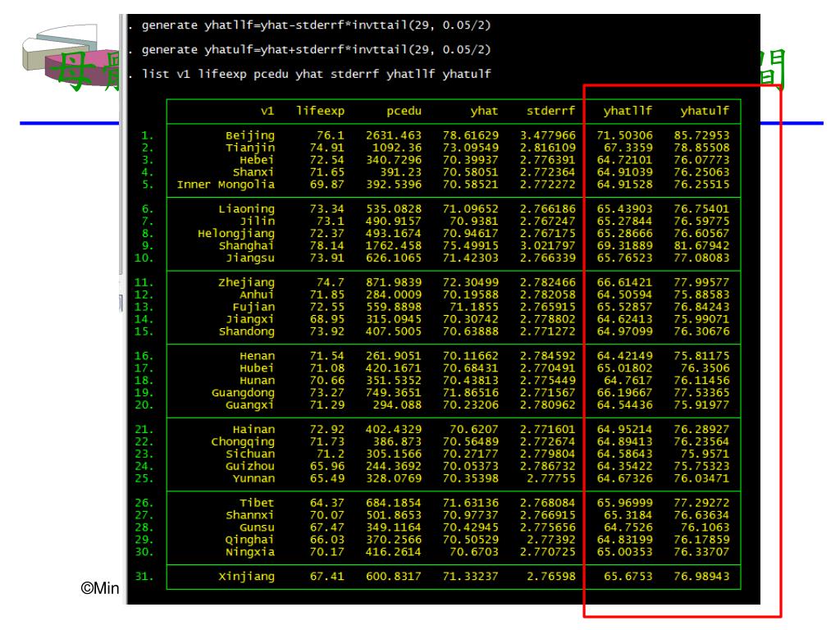Click the row number 31.
The image size is (840, 630).
[x=144, y=577]
